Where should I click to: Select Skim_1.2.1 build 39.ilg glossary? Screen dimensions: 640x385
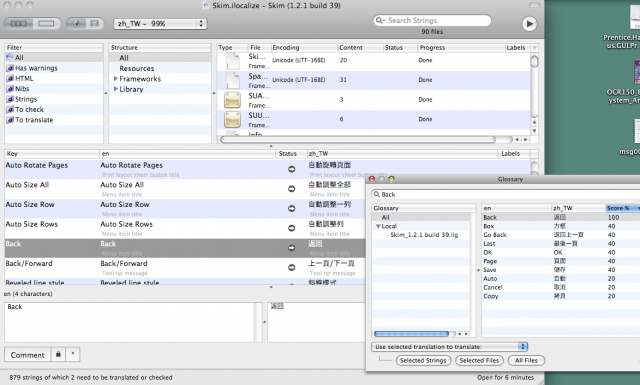[x=424, y=235]
